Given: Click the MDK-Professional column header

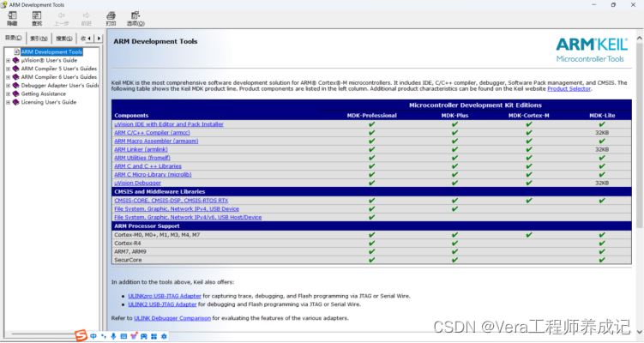Looking at the screenshot, I should [371, 116].
